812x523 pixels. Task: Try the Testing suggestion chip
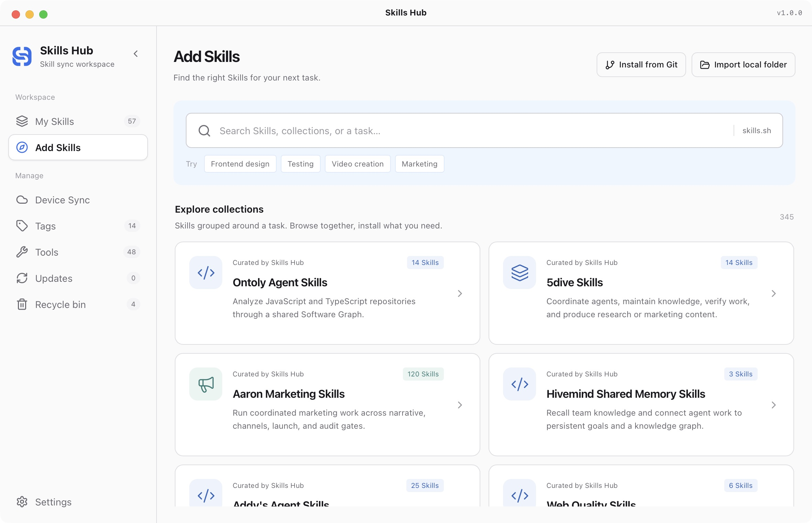(301, 164)
